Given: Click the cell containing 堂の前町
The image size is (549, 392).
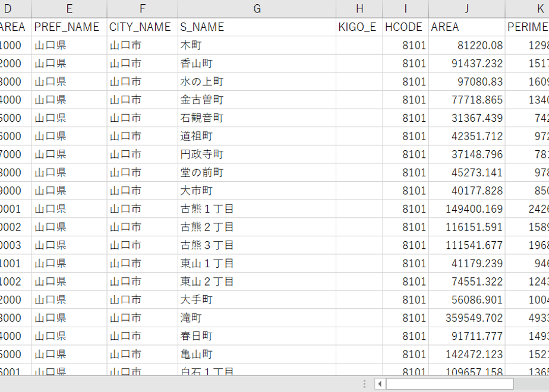Looking at the screenshot, I should [x=257, y=173].
